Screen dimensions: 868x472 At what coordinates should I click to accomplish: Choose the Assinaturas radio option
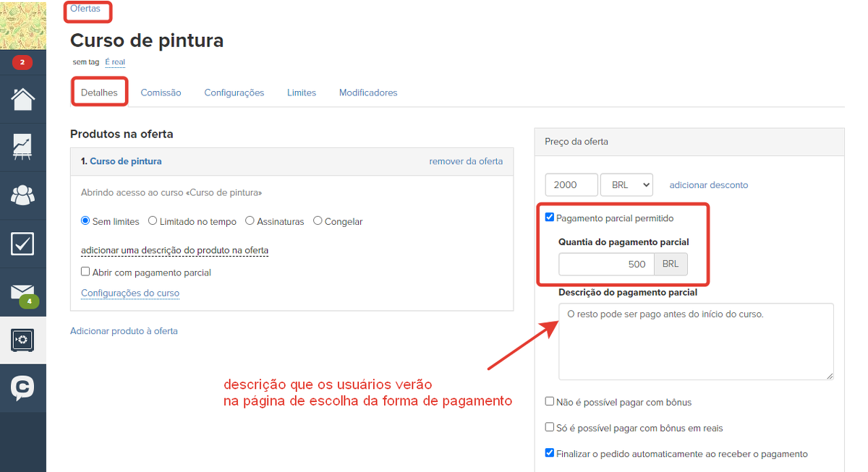click(250, 221)
